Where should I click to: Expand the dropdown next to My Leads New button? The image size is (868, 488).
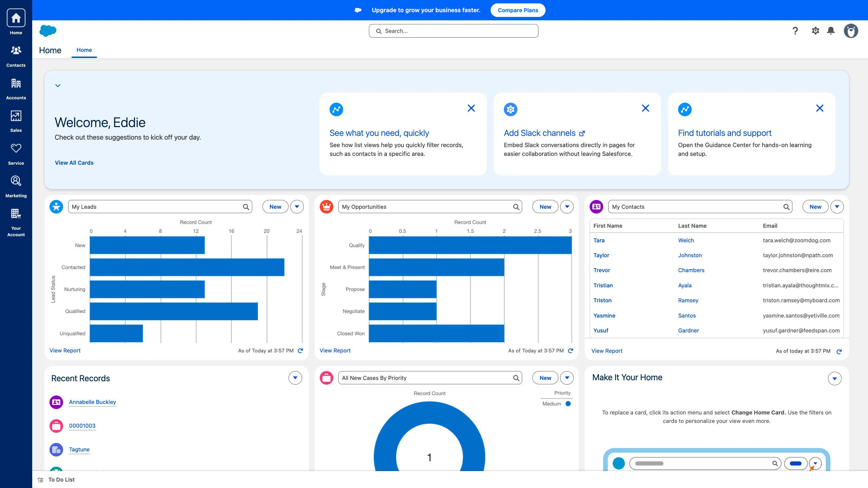tap(297, 206)
